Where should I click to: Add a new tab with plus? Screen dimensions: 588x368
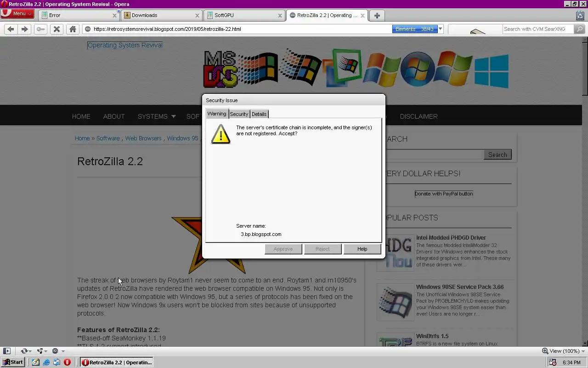coord(377,15)
